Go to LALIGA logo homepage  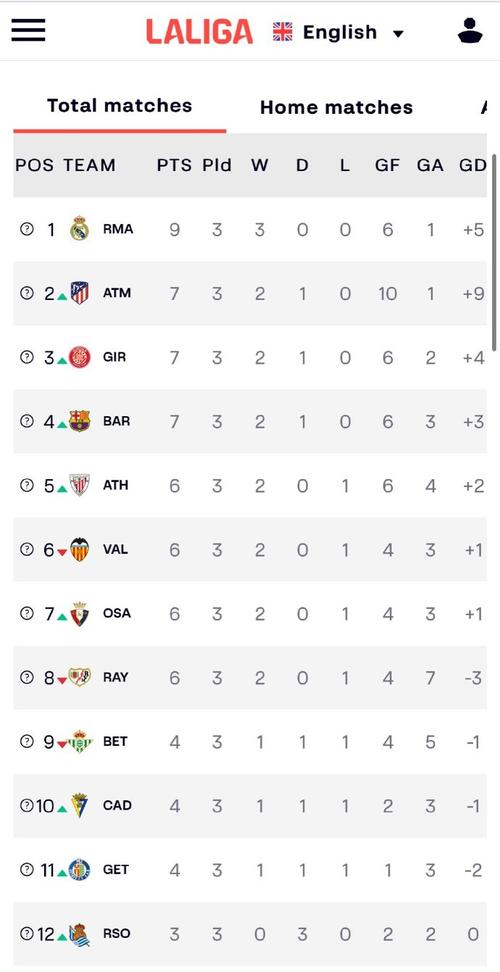click(x=200, y=32)
